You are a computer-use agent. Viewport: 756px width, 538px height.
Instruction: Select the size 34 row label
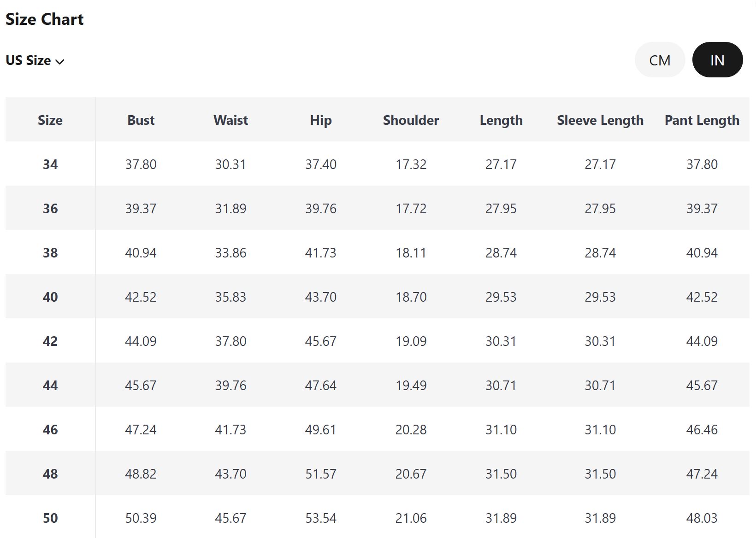50,164
